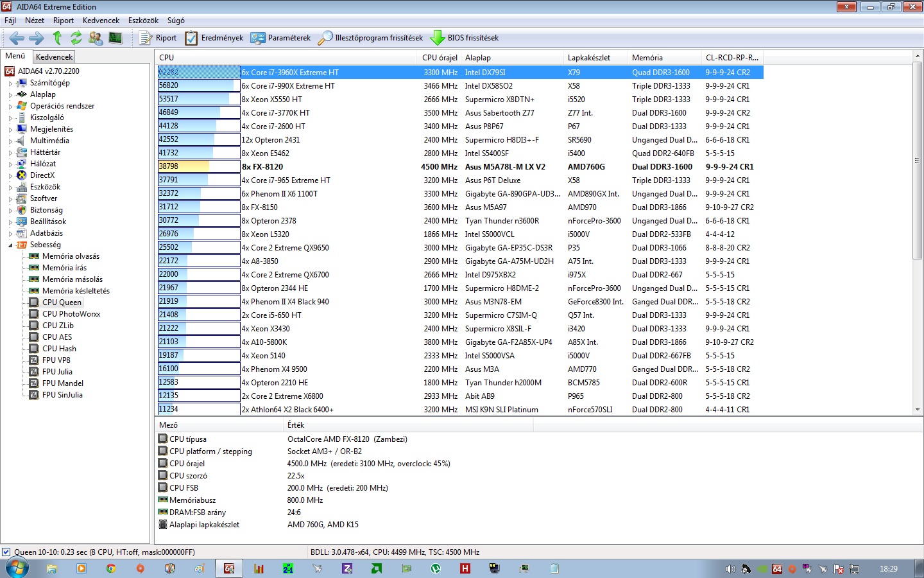
Task: Switch to the Menü tab
Action: tap(15, 56)
